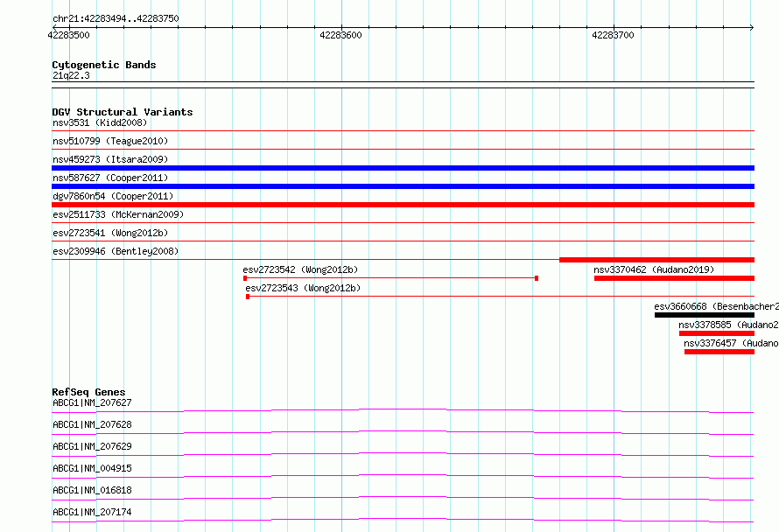Open transcript ABCG1|NM_207629
The height and width of the screenshot is (532, 779).
[x=92, y=446]
